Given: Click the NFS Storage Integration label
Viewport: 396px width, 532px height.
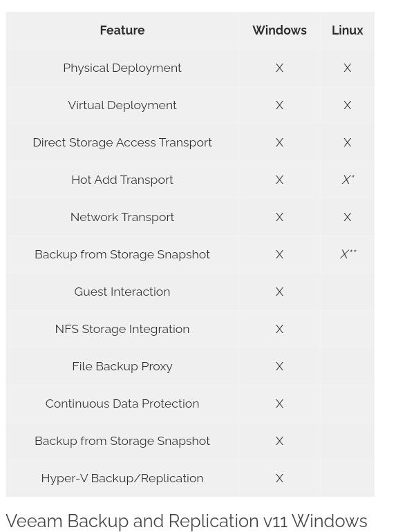Looking at the screenshot, I should 122,329.
